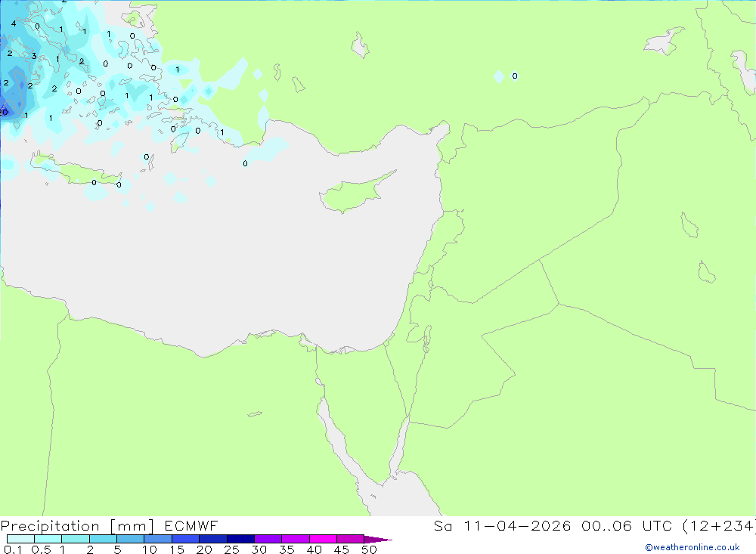
Task: Click the '45' legend scale label
Action: (x=342, y=549)
